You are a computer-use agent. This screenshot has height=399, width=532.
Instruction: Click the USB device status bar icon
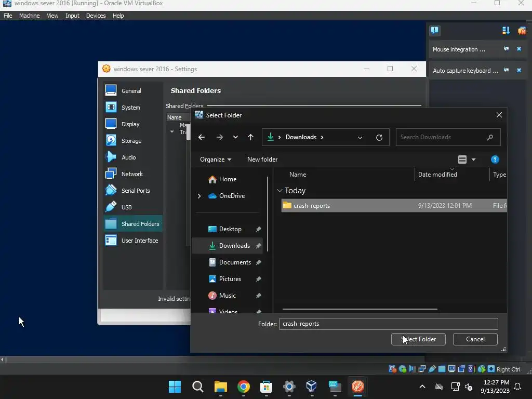pyautogui.click(x=432, y=369)
